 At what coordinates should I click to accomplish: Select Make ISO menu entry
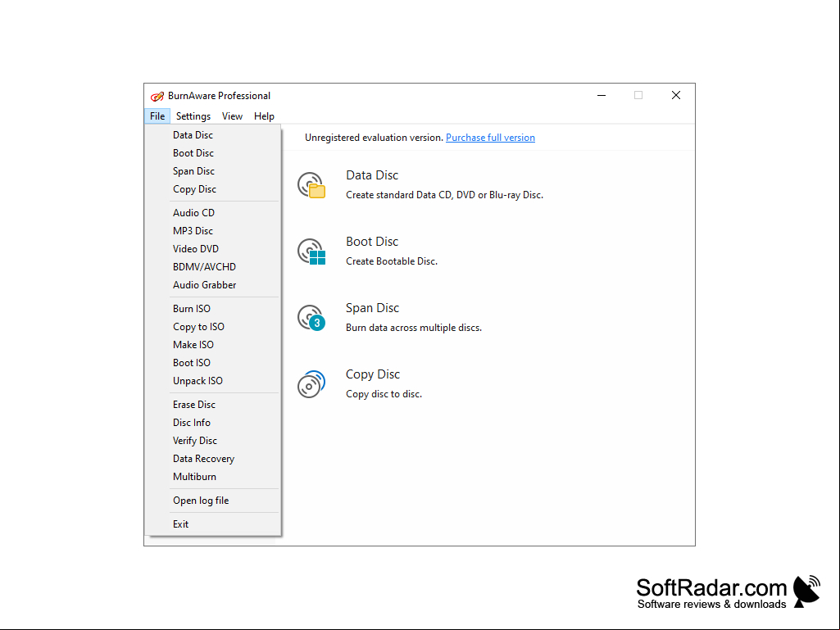213,345
